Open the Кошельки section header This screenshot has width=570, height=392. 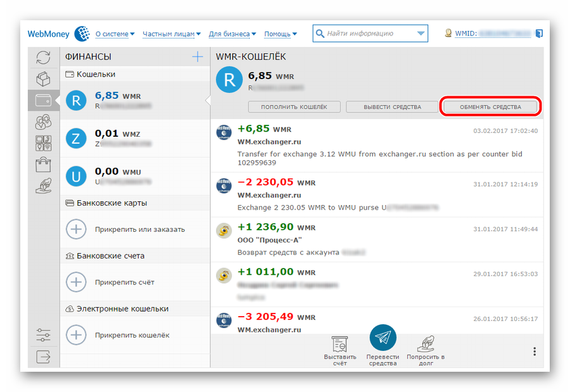pos(135,74)
